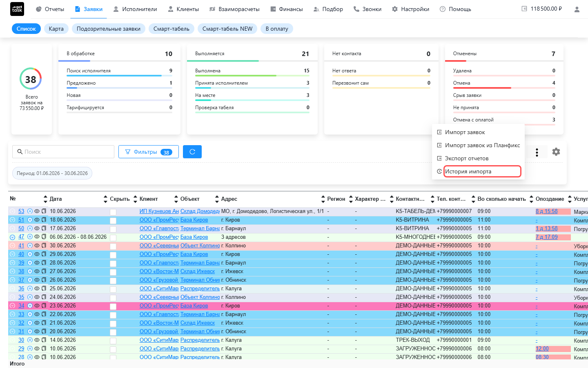Open the user profile icon in header

point(577,9)
